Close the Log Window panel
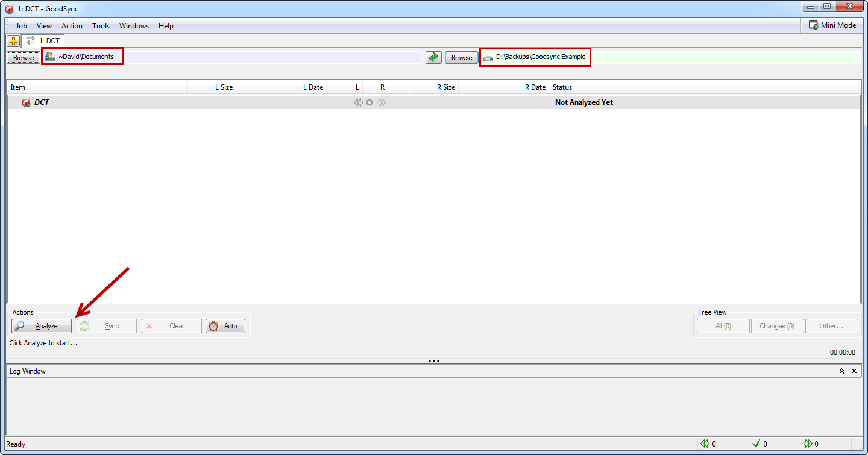 tap(854, 371)
